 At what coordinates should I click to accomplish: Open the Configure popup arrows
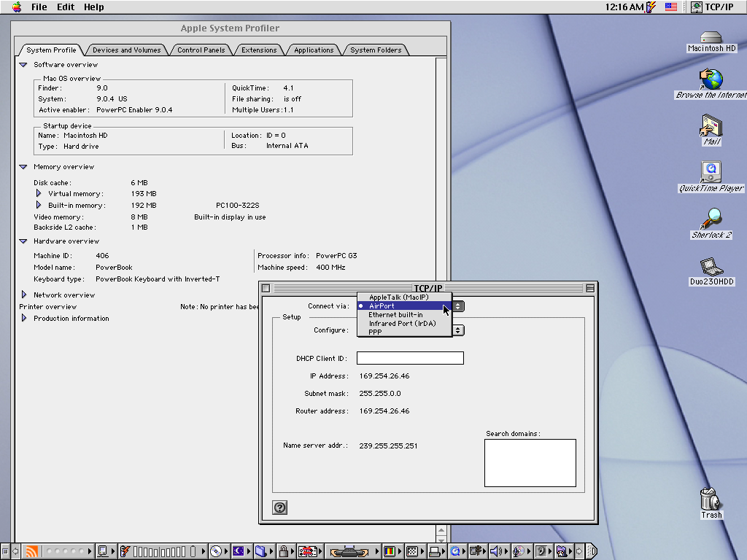(458, 330)
